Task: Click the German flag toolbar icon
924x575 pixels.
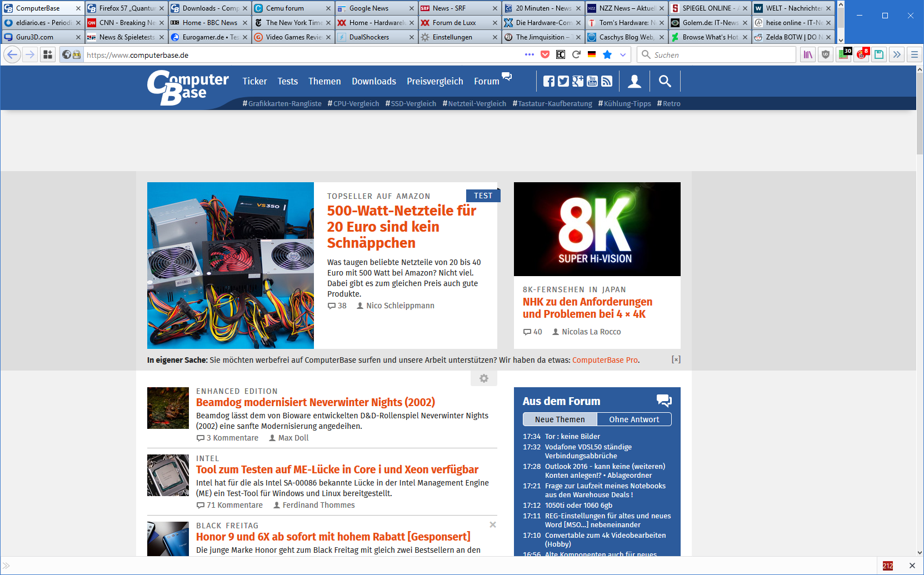Action: 592,54
